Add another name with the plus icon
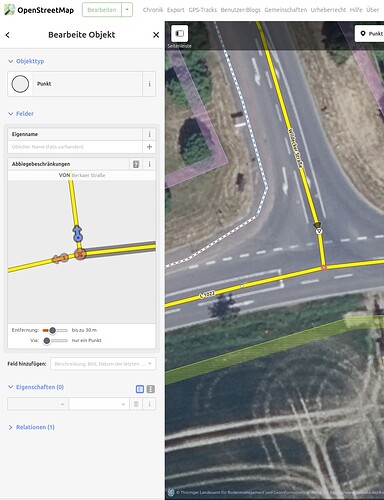Image resolution: width=384 pixels, height=500 pixels. 149,147
